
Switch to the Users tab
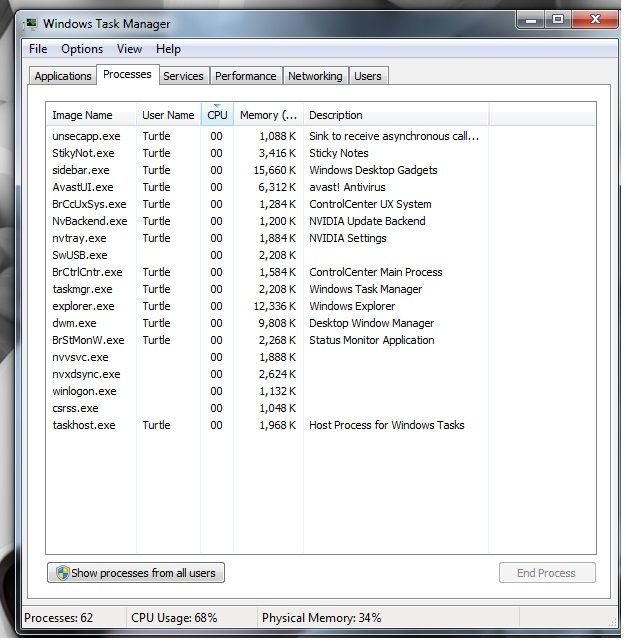(368, 76)
